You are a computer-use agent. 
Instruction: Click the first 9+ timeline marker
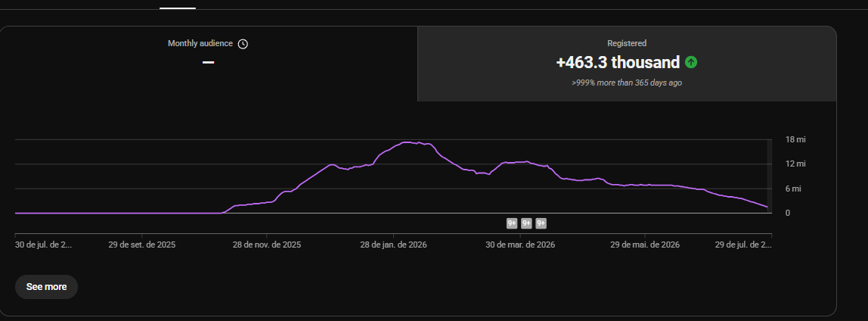click(512, 223)
